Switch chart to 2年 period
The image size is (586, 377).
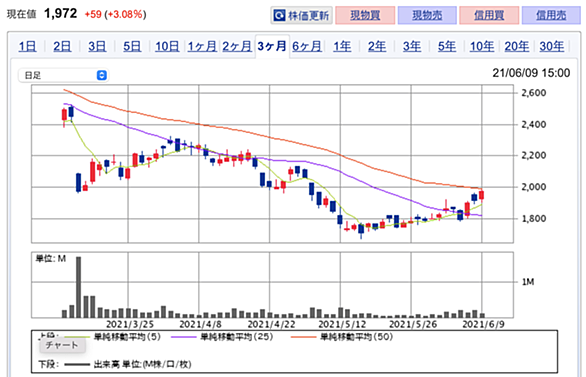coord(377,47)
